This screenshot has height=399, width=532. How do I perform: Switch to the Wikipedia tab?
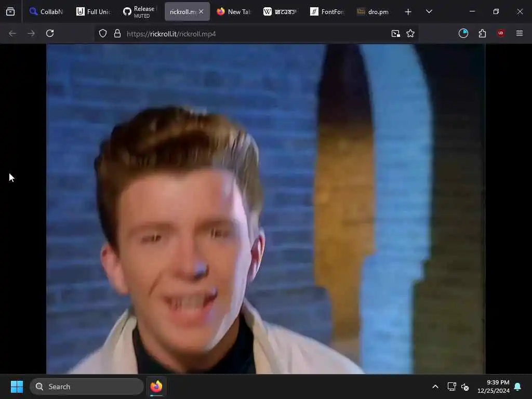(280, 12)
